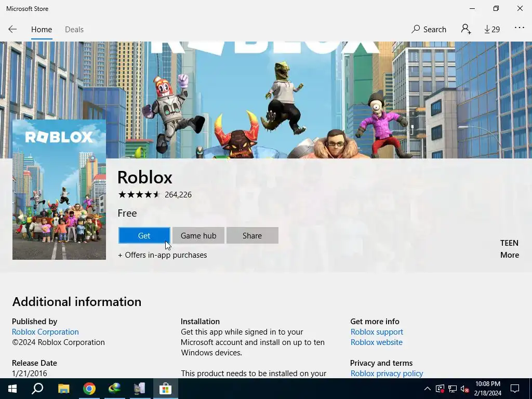Viewport: 532px width, 399px height.
Task: Click the muted volume tray icon
Action: pyautogui.click(x=465, y=389)
